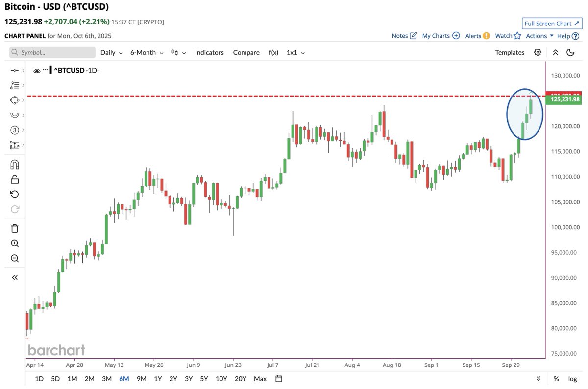588x389 pixels.
Task: Open Notes for this symbol
Action: [404, 36]
